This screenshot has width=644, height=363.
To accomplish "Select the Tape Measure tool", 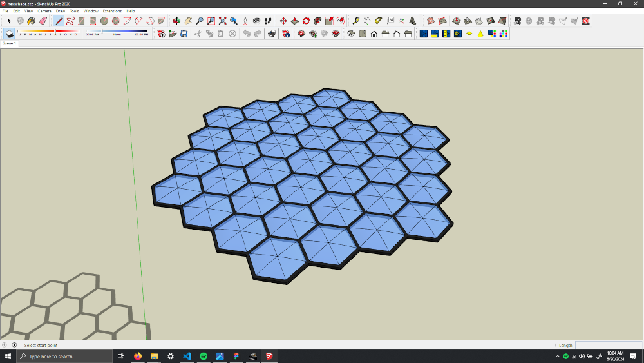I will pyautogui.click(x=355, y=21).
